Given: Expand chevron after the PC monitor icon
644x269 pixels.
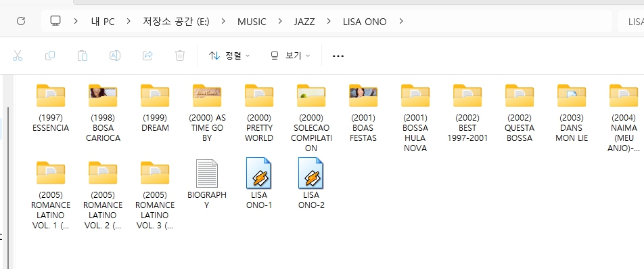Looking at the screenshot, I should [76, 22].
